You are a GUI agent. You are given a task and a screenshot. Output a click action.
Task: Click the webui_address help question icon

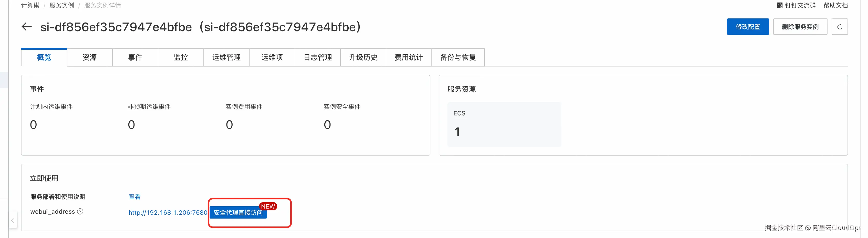tap(80, 211)
